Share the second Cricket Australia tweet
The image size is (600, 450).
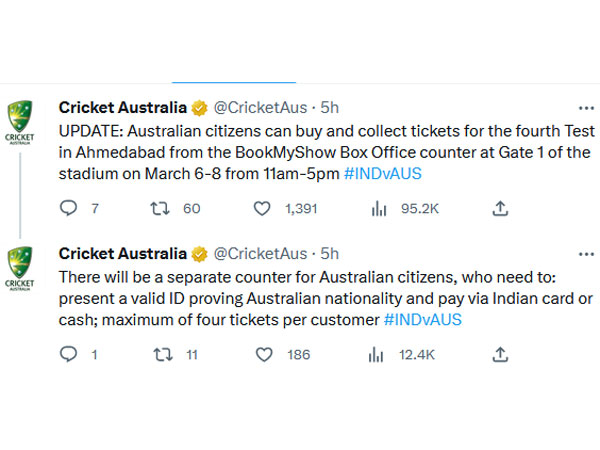[x=501, y=354]
